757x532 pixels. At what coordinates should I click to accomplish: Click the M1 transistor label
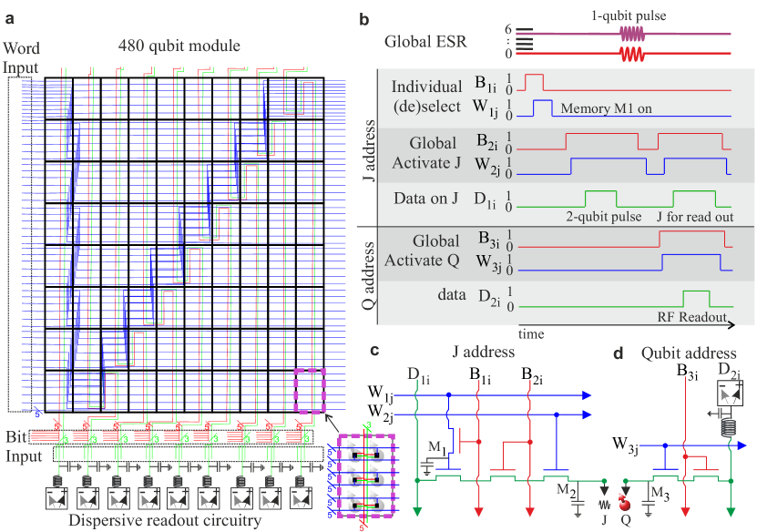(438, 448)
